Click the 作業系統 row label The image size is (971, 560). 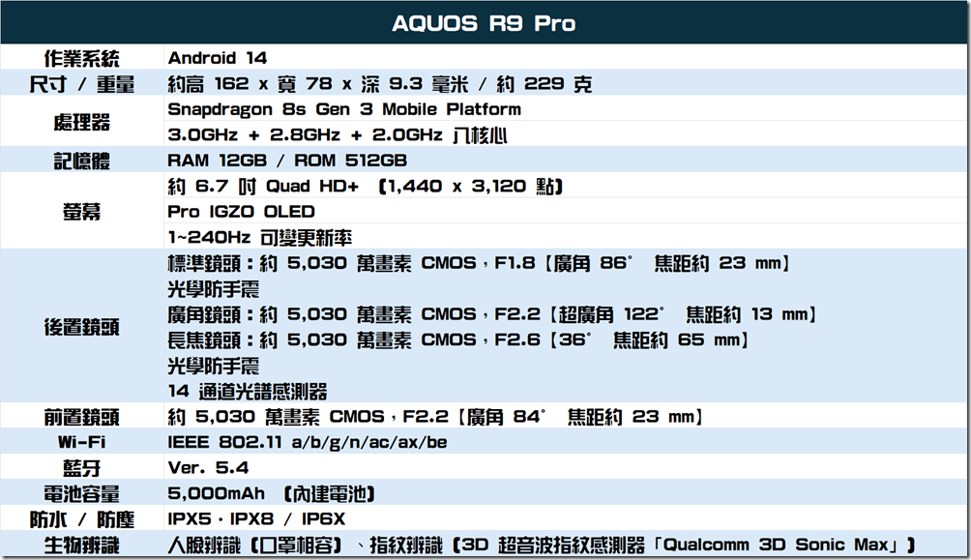point(82,58)
